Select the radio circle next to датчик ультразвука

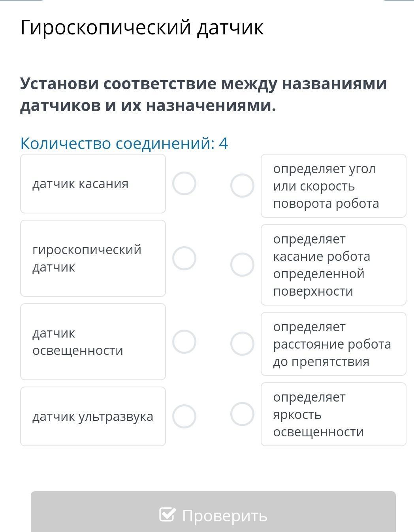click(184, 416)
